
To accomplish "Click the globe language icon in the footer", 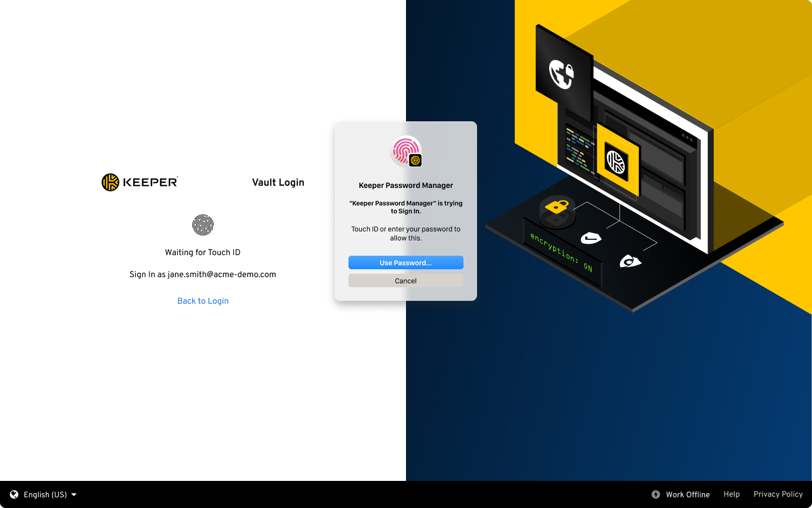I will tap(14, 494).
